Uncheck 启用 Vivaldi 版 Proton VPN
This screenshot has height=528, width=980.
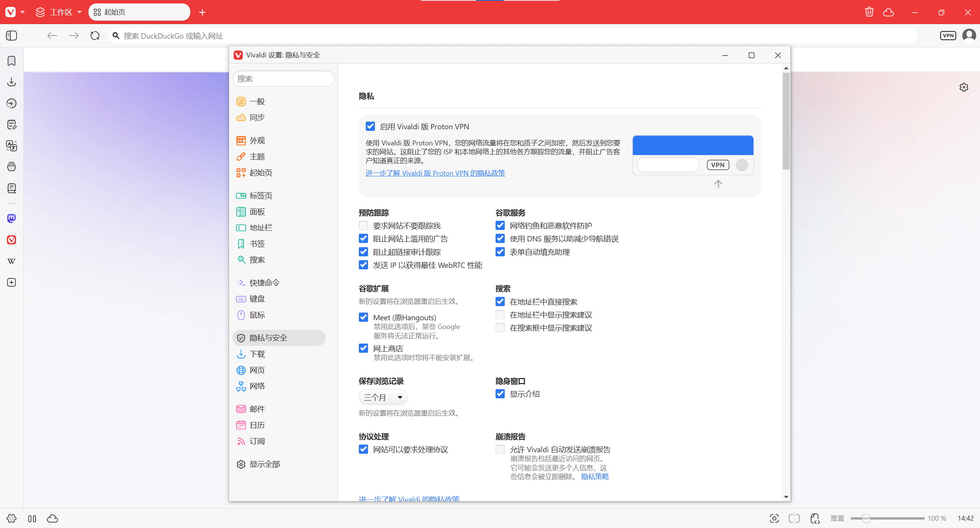point(370,127)
